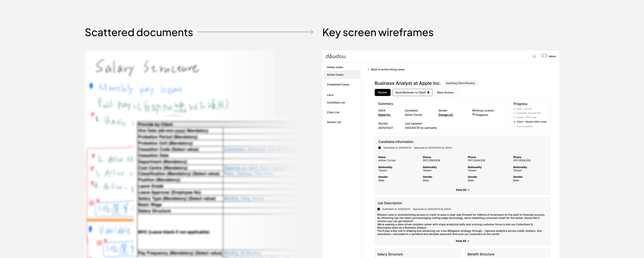Screen dimensions: 644x258
Task: Click the Last Updated label in Summary
Action: (413, 123)
